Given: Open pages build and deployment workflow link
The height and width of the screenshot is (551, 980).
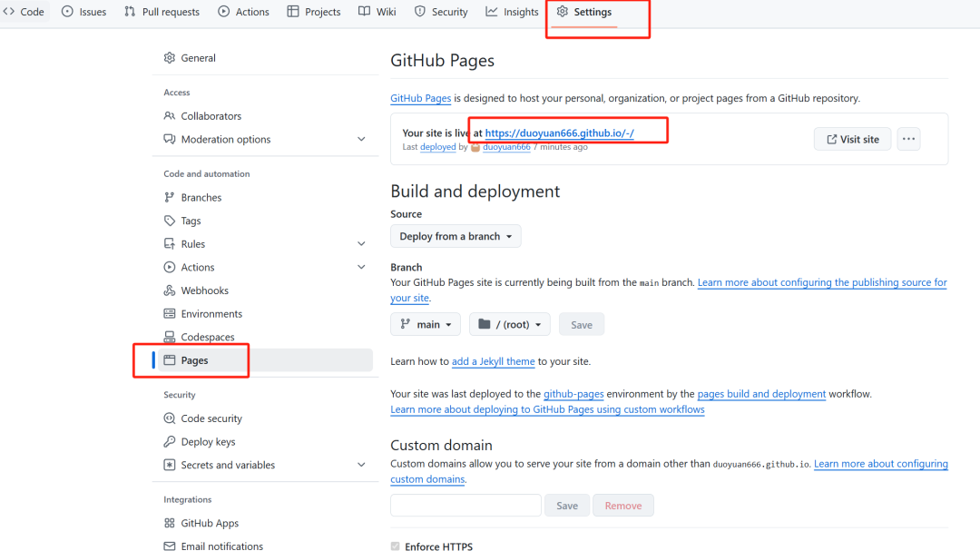Looking at the screenshot, I should (761, 394).
